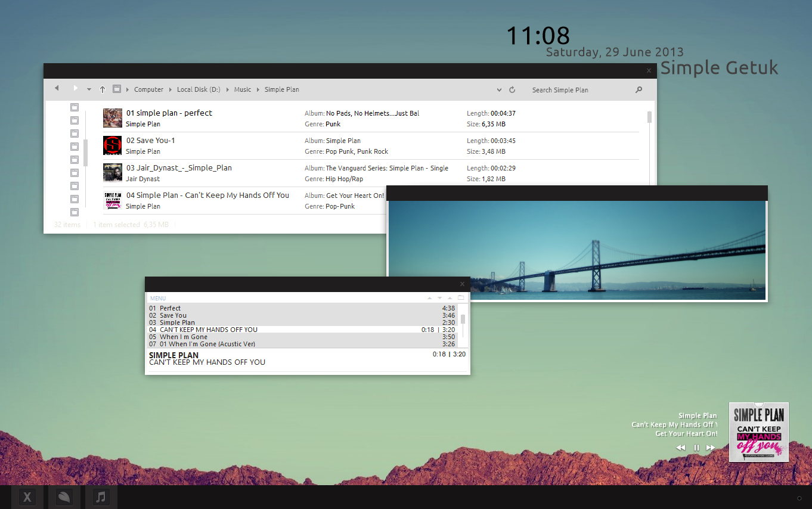The height and width of the screenshot is (509, 812).
Task: Click the navigation pane scrollbar in Explorer
Action: coord(85,153)
